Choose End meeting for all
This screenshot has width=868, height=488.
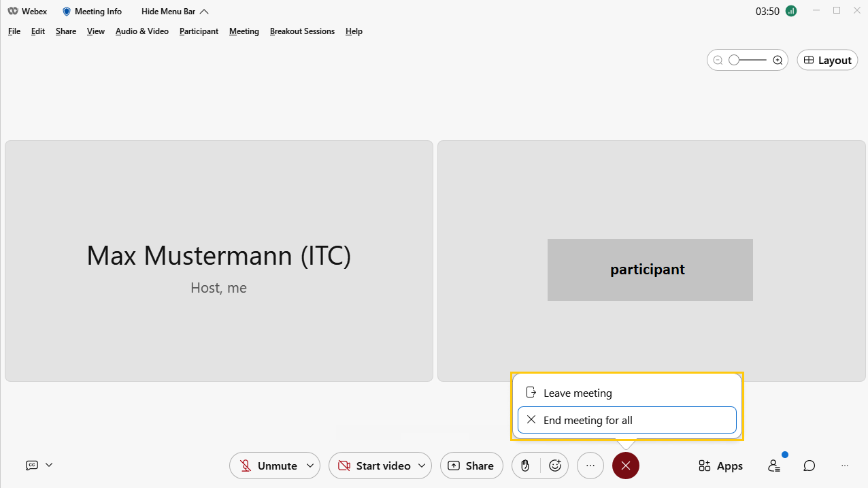click(588, 420)
